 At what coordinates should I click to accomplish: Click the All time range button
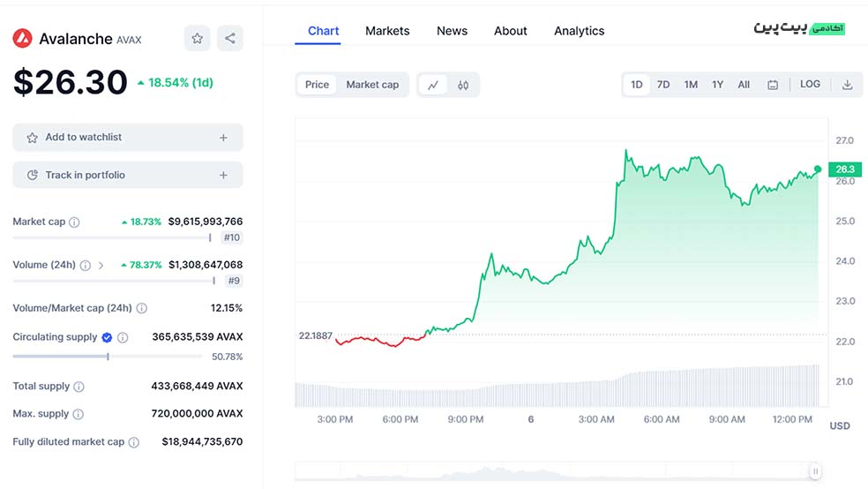pos(744,85)
